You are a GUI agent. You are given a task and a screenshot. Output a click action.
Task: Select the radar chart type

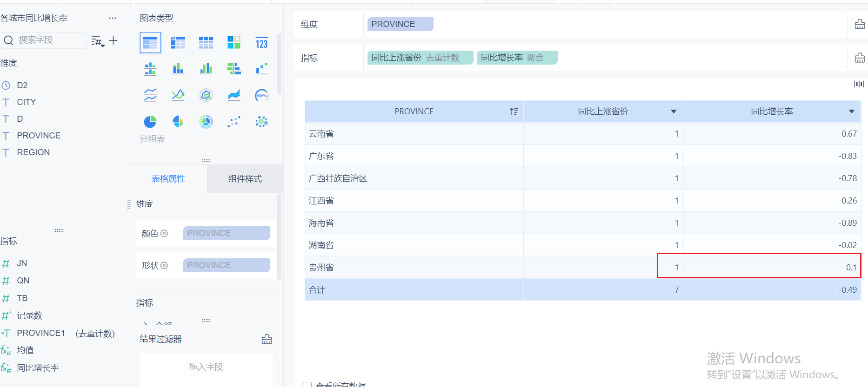tap(206, 95)
